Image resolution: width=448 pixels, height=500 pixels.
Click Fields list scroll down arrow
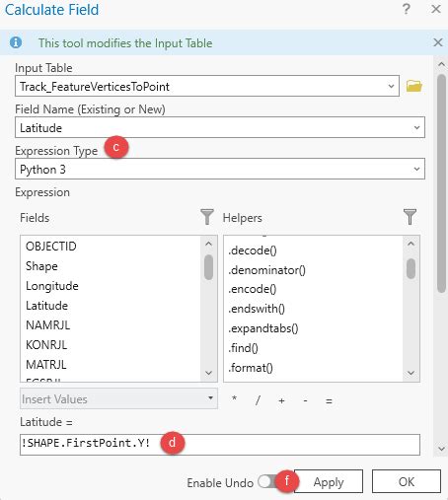coord(208,373)
